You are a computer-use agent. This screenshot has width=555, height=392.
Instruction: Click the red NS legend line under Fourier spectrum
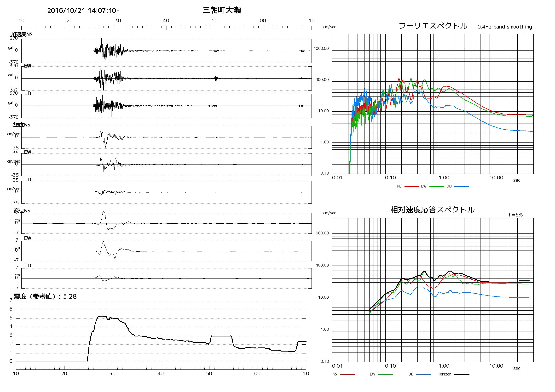[x=411, y=187]
